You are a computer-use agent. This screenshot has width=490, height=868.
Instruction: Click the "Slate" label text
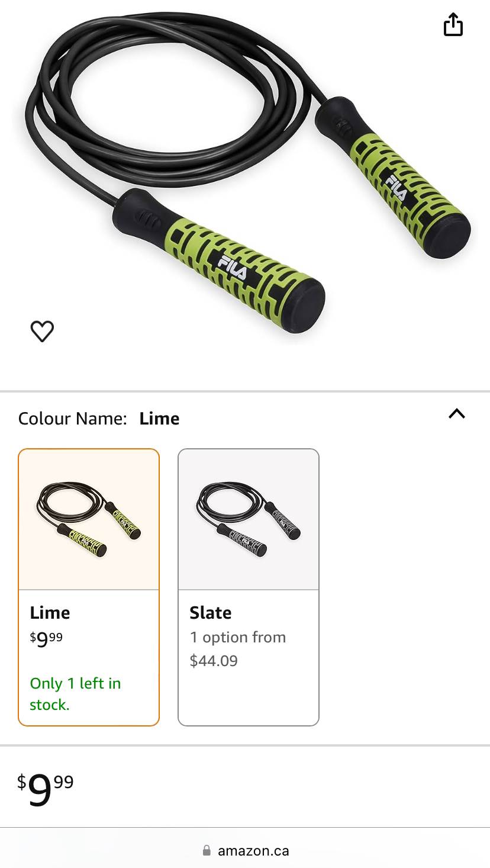pos(210,613)
